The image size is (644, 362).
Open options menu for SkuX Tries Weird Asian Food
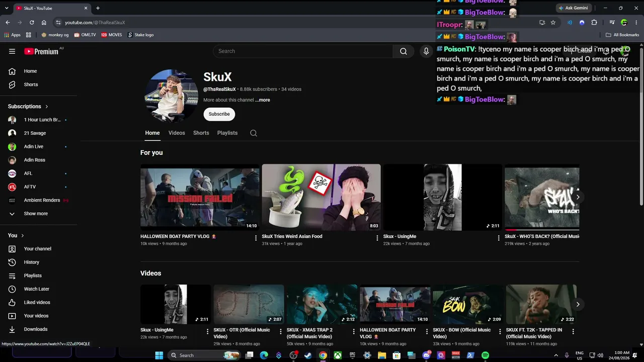click(377, 238)
